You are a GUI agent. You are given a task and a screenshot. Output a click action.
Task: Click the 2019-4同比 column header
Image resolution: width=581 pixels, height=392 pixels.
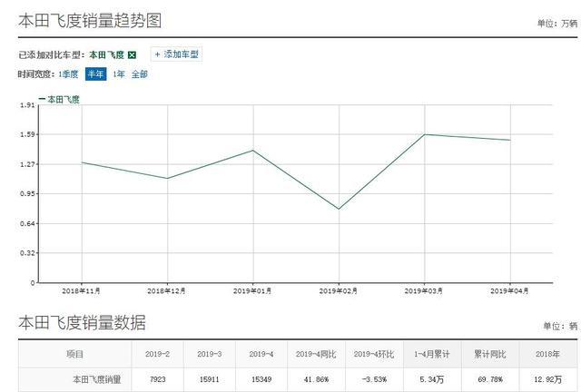(x=316, y=354)
